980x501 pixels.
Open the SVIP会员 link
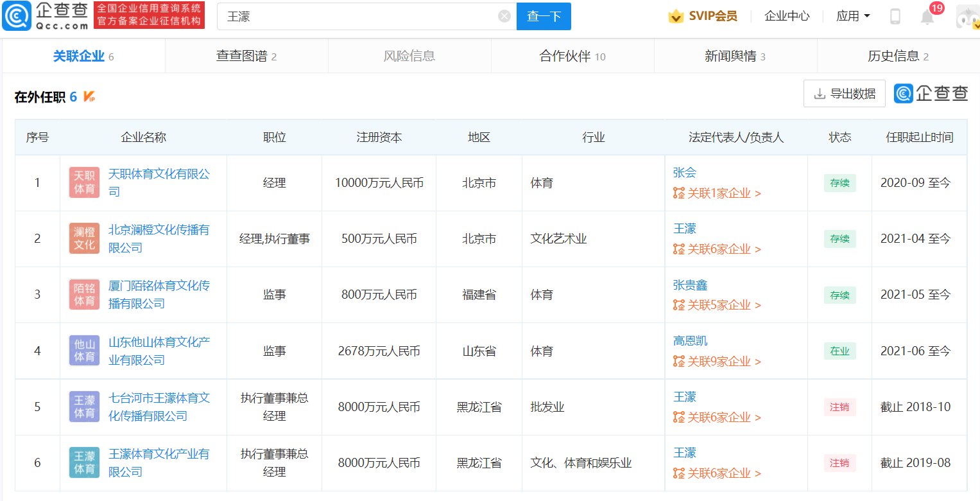tap(713, 16)
